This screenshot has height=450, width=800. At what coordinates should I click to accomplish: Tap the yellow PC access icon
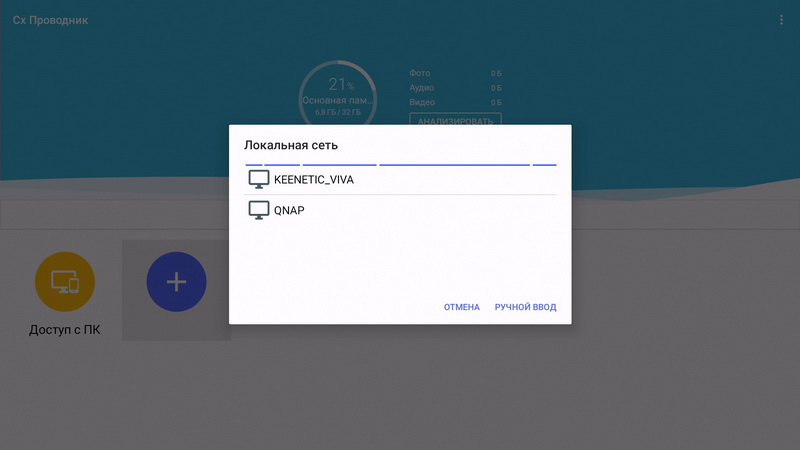65,282
